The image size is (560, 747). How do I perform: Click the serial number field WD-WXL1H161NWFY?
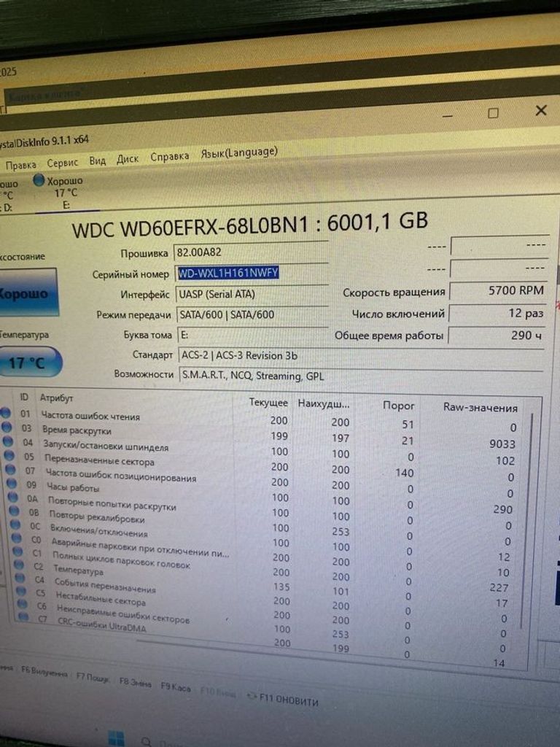pos(252,273)
